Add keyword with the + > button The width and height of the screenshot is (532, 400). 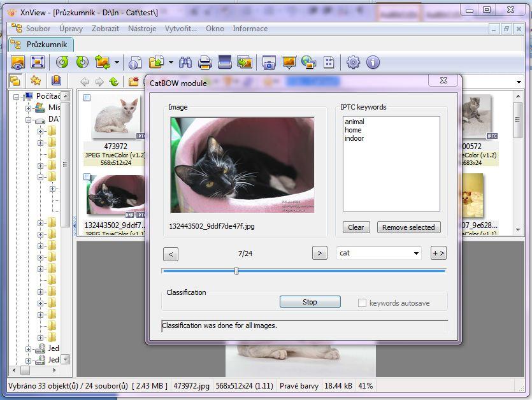(x=438, y=253)
